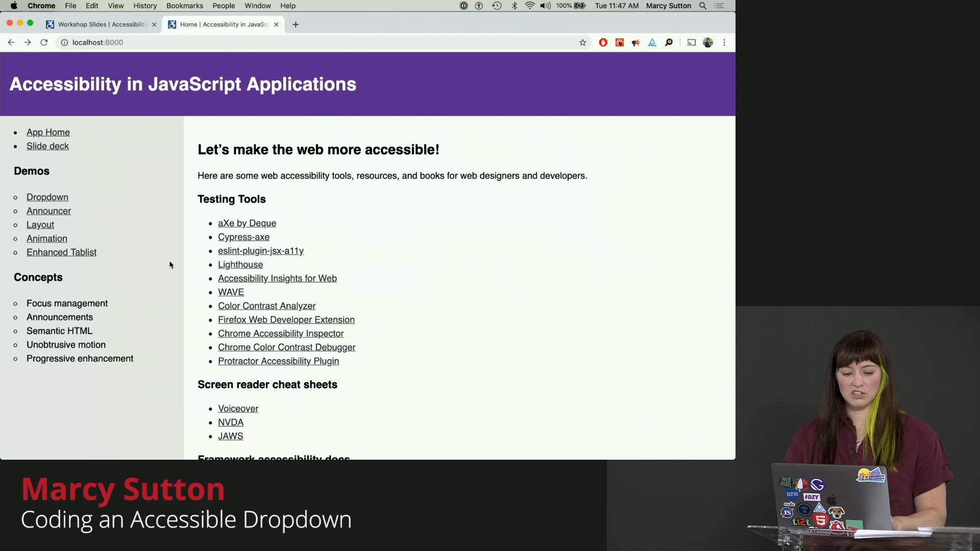The height and width of the screenshot is (551, 980).
Task: Click the Cast screen icon in toolbar
Action: [x=691, y=43]
